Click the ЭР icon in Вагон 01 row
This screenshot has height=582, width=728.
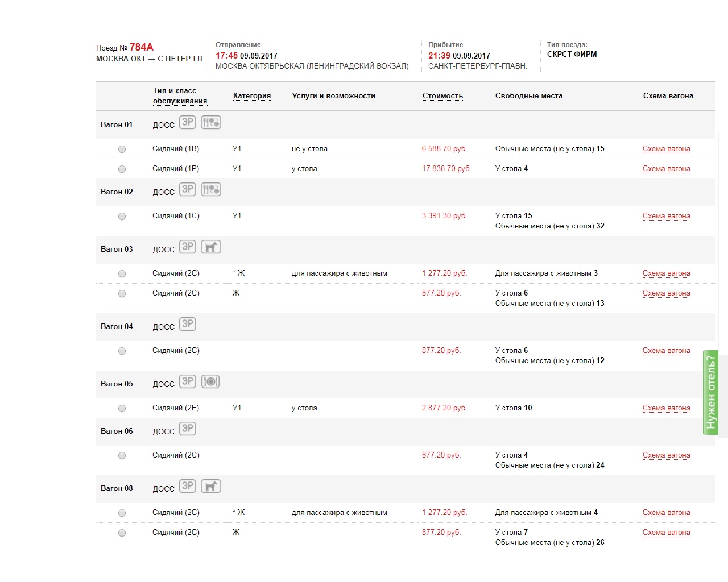click(188, 122)
